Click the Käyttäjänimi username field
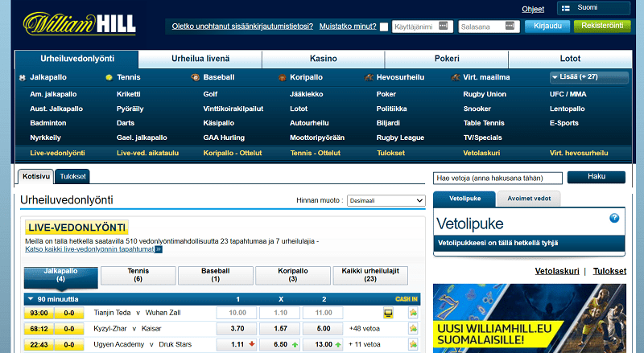Viewport: 644px width, 353px height. point(422,27)
